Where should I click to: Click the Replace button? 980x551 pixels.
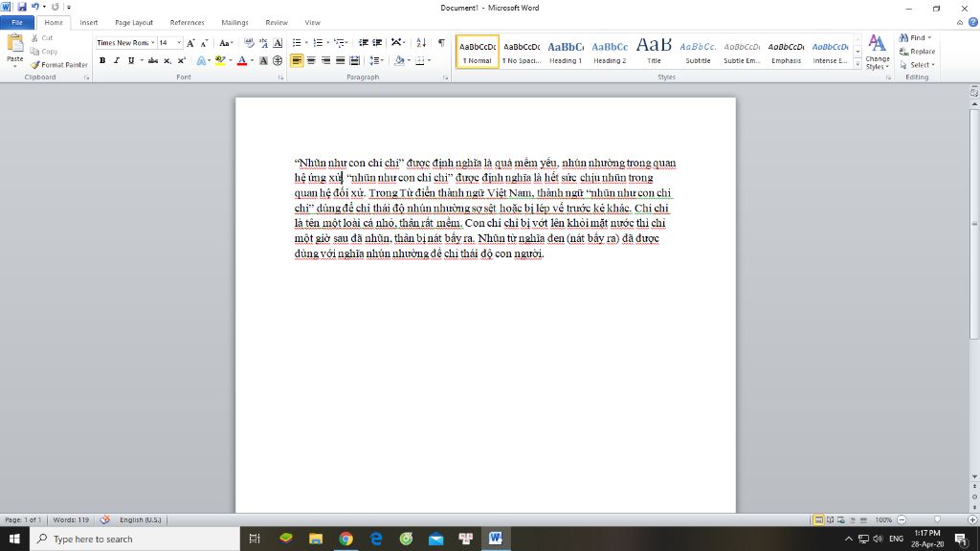pos(918,52)
